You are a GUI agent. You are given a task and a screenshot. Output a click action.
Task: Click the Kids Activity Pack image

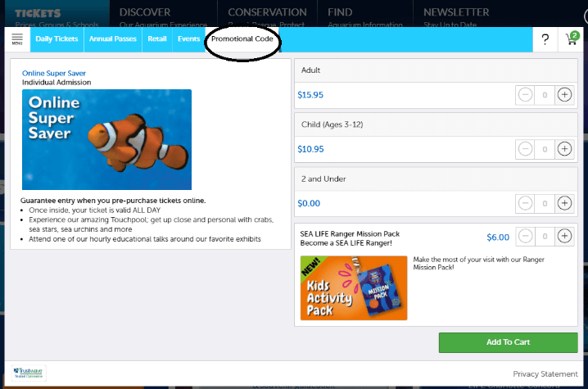354,288
